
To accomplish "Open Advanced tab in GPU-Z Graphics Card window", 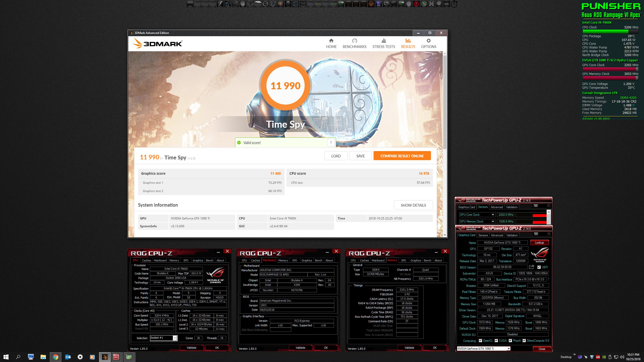I will pyautogui.click(x=497, y=235).
